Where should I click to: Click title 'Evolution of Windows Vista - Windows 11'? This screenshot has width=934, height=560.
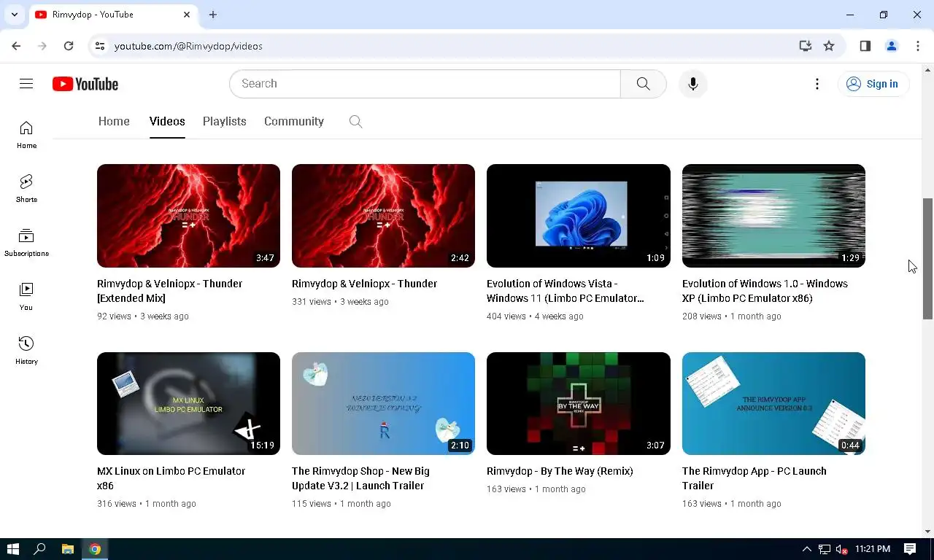566,291
